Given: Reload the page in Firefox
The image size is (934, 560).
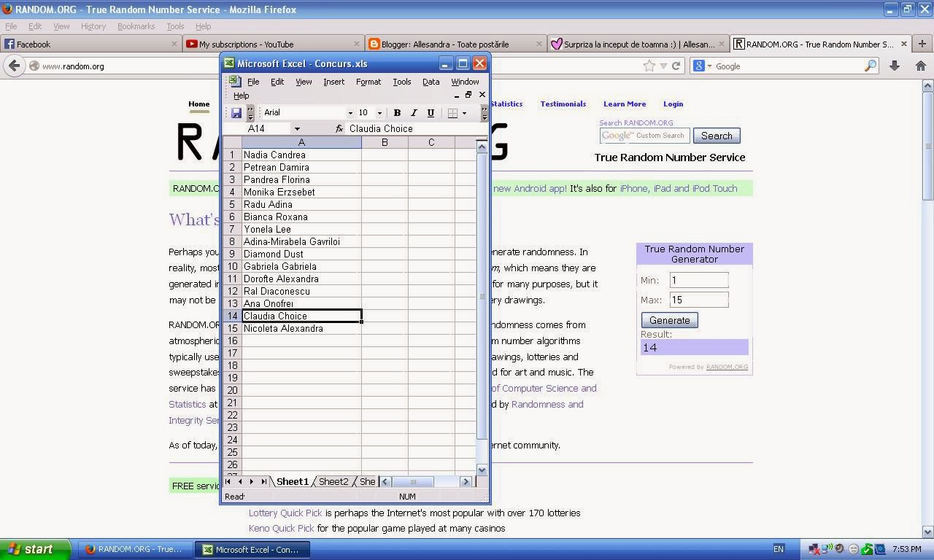Looking at the screenshot, I should [x=676, y=66].
